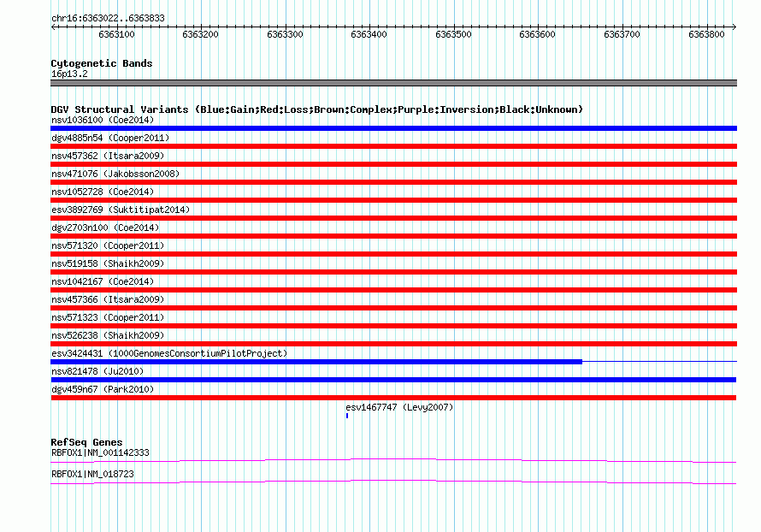Open variant dgv2703n100 (Coe2014) label

105,228
